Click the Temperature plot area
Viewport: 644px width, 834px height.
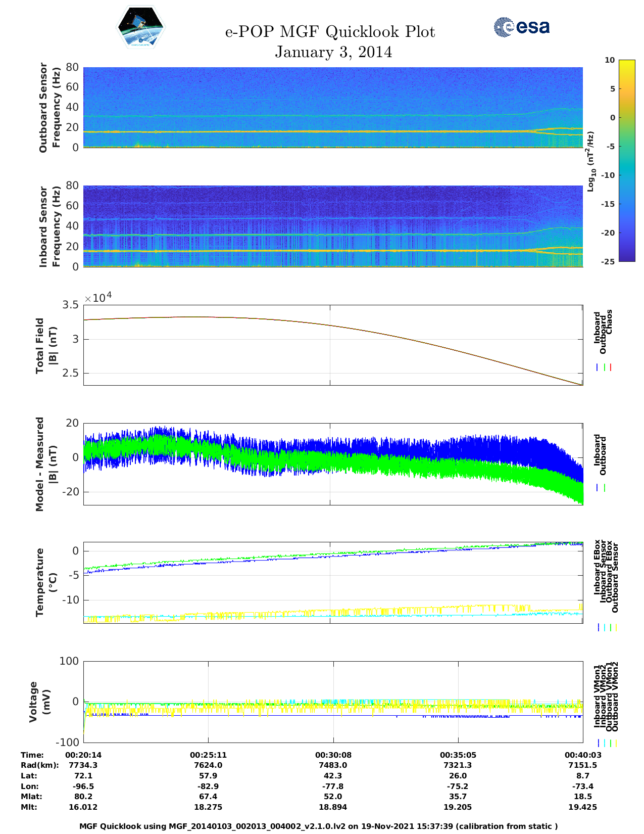click(333, 582)
